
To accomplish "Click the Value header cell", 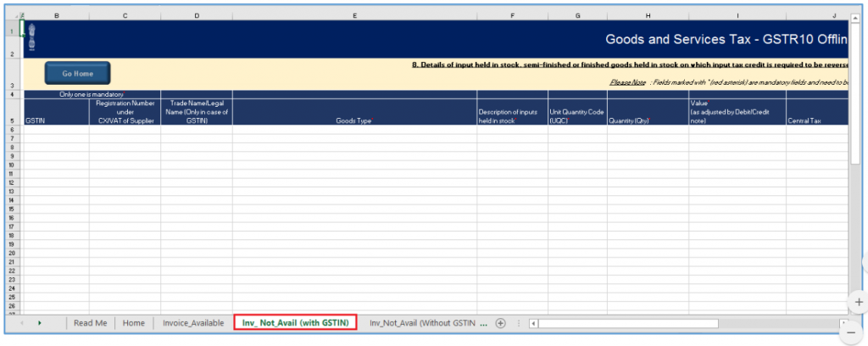I will point(737,112).
